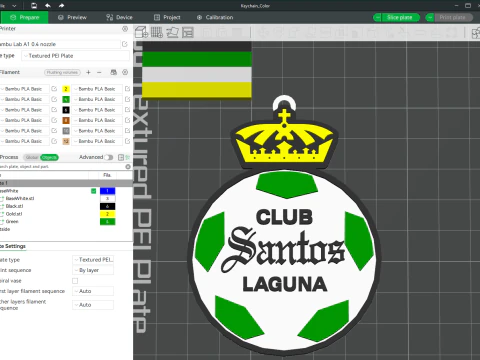
Task: Sync filaments from AMS icon
Action: click(x=114, y=72)
